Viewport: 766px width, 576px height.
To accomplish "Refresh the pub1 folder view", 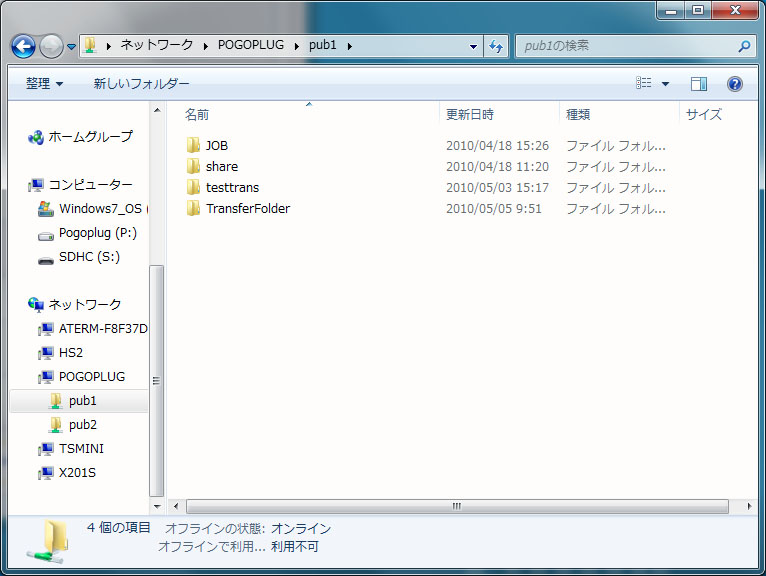I will point(496,46).
